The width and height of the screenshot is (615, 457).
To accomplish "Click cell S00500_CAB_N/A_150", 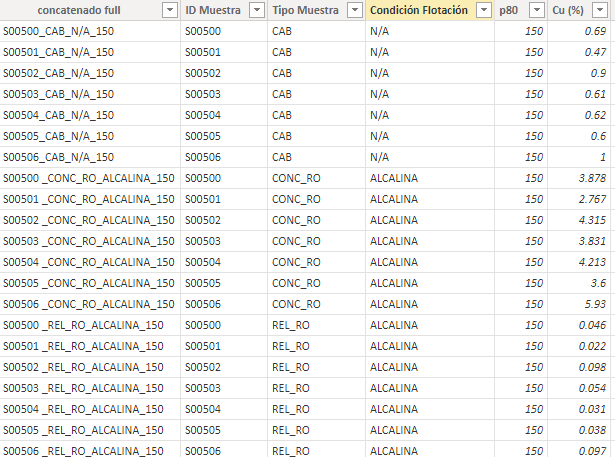I will coord(90,31).
